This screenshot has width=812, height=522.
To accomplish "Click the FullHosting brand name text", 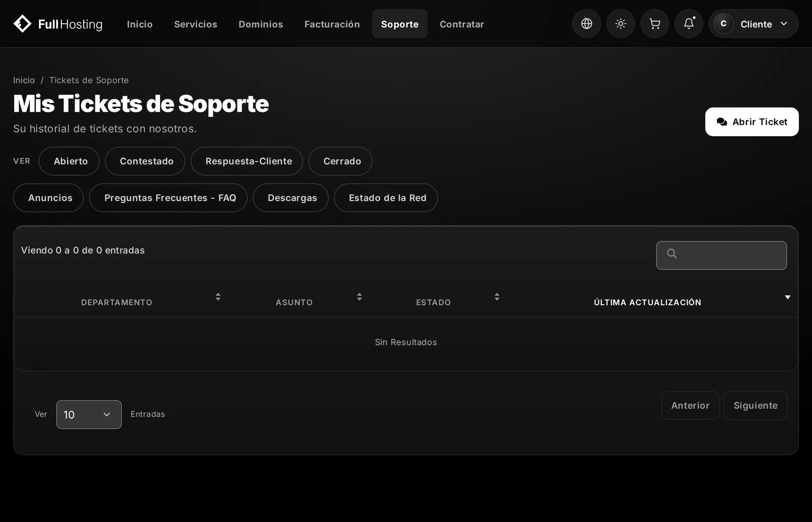I will pos(71,24).
